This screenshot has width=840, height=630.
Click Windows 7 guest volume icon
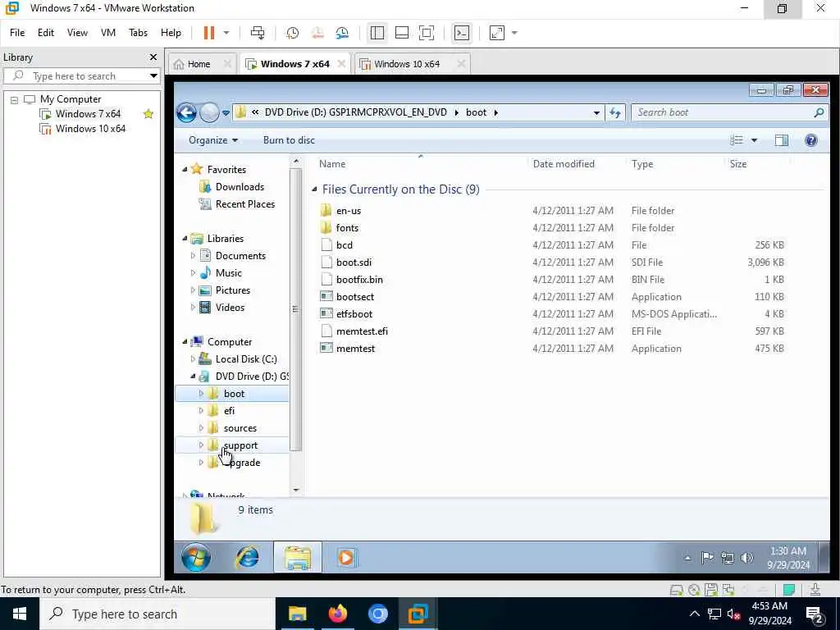746,558
